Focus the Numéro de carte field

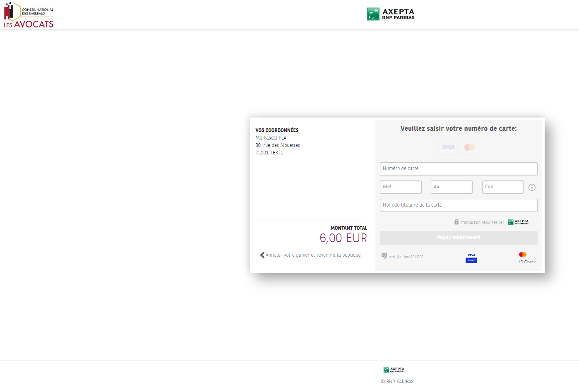pyautogui.click(x=459, y=169)
